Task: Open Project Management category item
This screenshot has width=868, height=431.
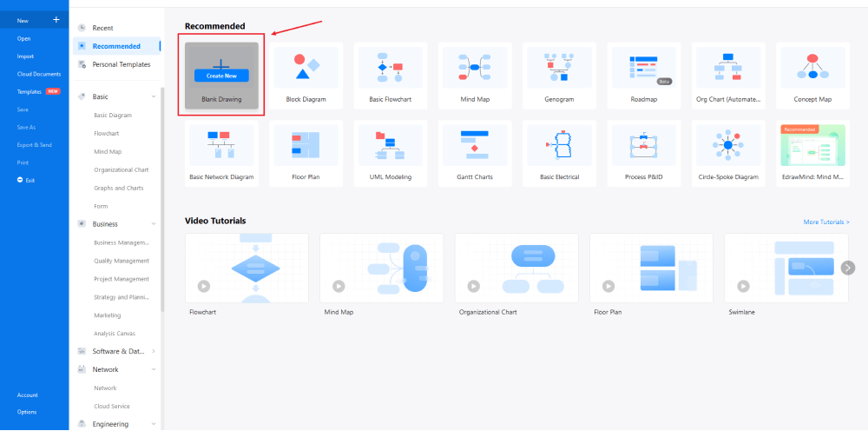Action: 122,279
